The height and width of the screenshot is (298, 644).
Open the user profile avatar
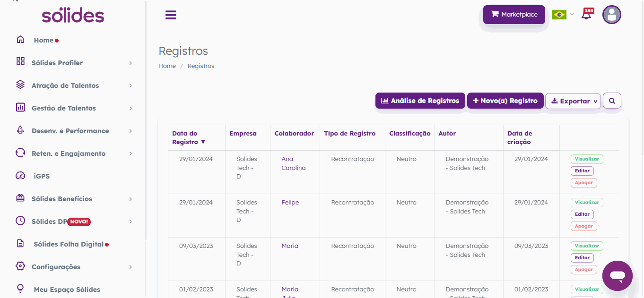tap(611, 15)
